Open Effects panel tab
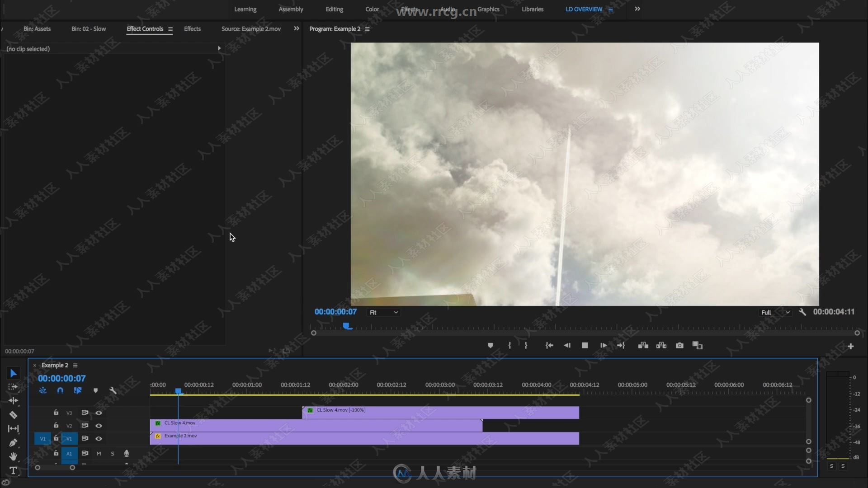 tap(192, 28)
